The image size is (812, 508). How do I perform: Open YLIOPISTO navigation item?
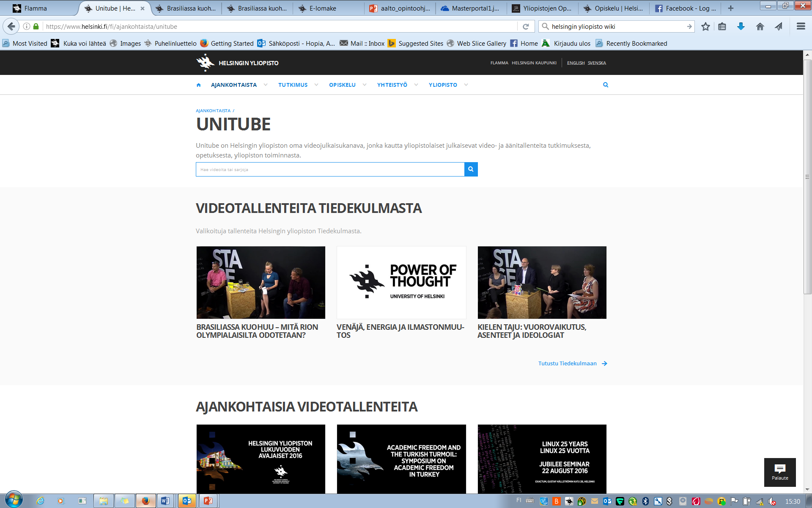tap(443, 85)
